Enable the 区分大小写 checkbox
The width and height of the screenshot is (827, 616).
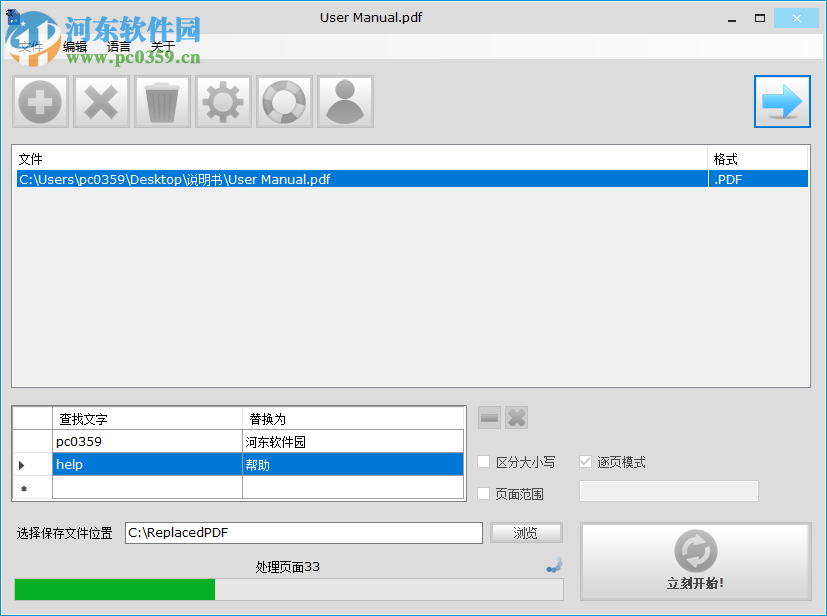[x=483, y=461]
